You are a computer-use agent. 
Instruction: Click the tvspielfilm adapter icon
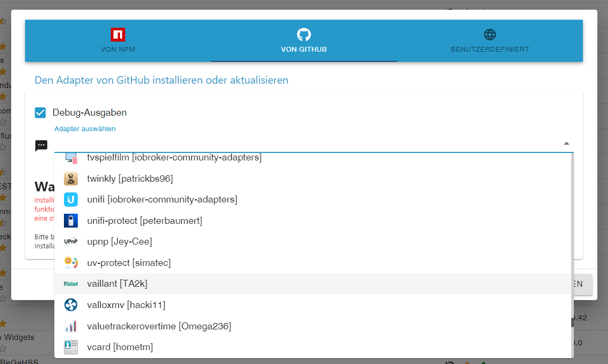coord(71,158)
